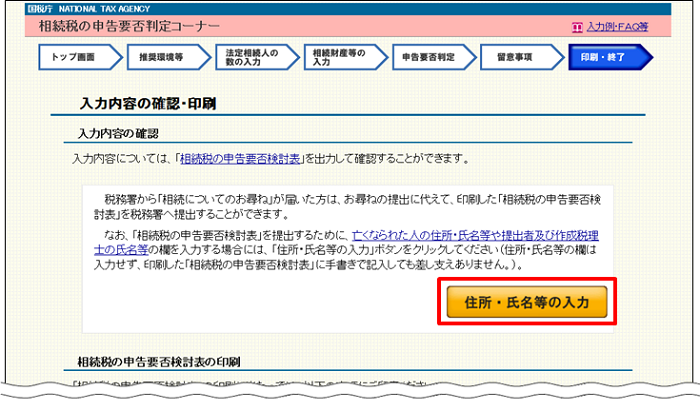Click the 相続税の申告要否検討表の印刷 section heading
Image resolution: width=700 pixels, height=411 pixels.
pyautogui.click(x=160, y=360)
